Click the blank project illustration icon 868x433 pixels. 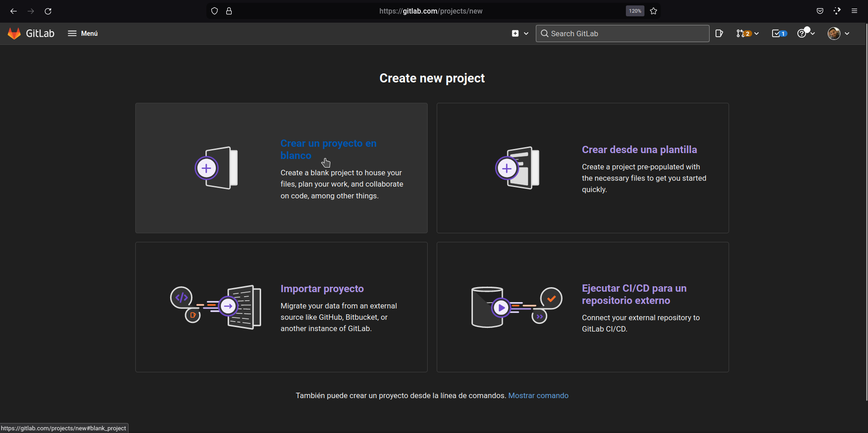216,168
